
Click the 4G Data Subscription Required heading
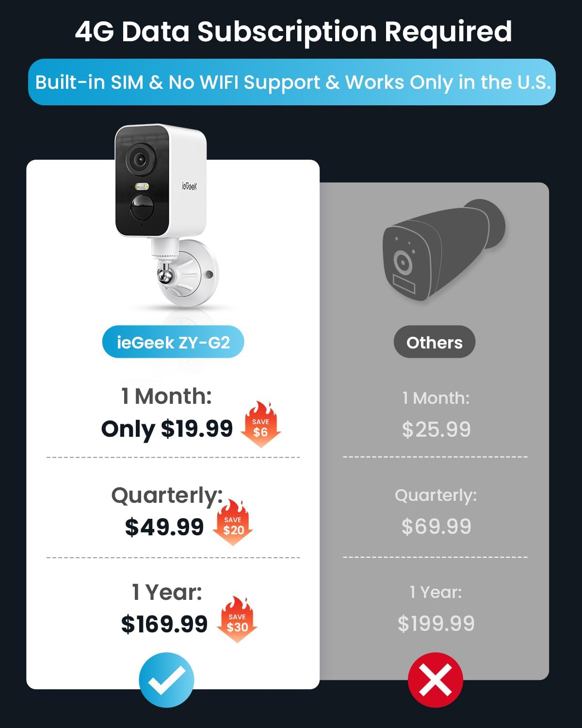tap(293, 32)
